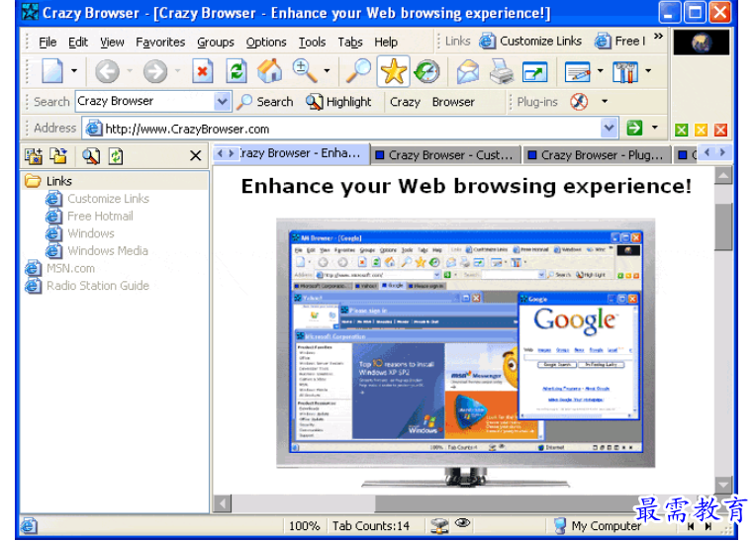This screenshot has width=756, height=541.
Task: Switch to Crazy Browser - Cust... tab
Action: 445,155
